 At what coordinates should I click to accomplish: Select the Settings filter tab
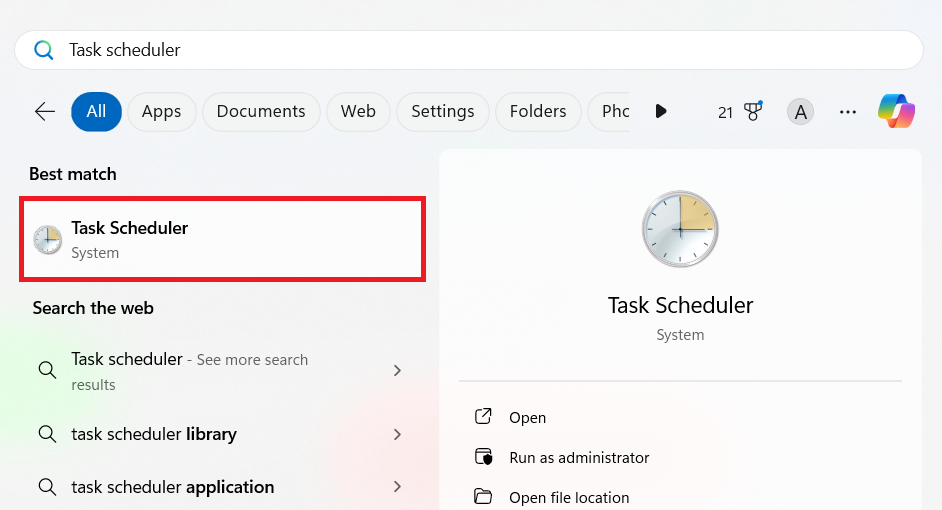point(442,111)
